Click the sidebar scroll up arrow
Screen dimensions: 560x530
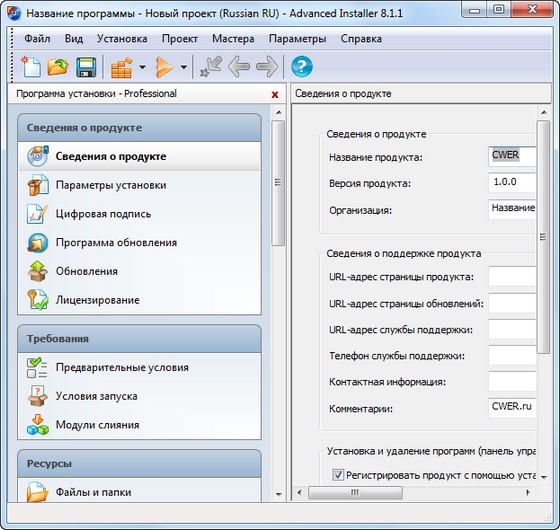pyautogui.click(x=279, y=112)
